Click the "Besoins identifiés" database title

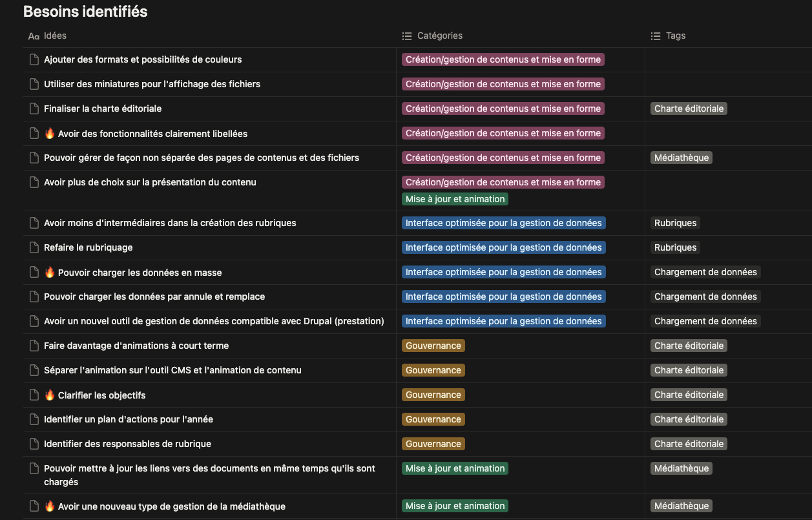[85, 12]
